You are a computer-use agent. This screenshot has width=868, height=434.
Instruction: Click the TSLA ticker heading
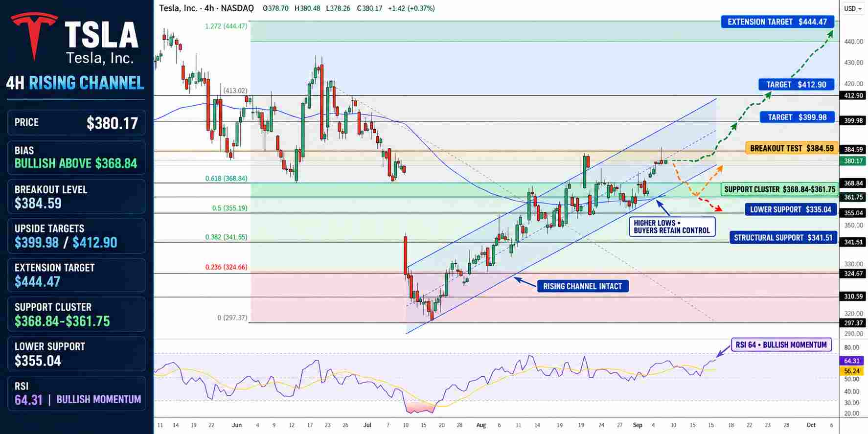pyautogui.click(x=102, y=35)
